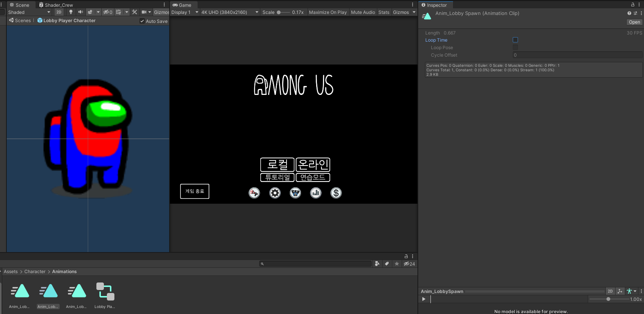The width and height of the screenshot is (644, 314).
Task: Open the Display 1 dropdown
Action: coord(185,12)
